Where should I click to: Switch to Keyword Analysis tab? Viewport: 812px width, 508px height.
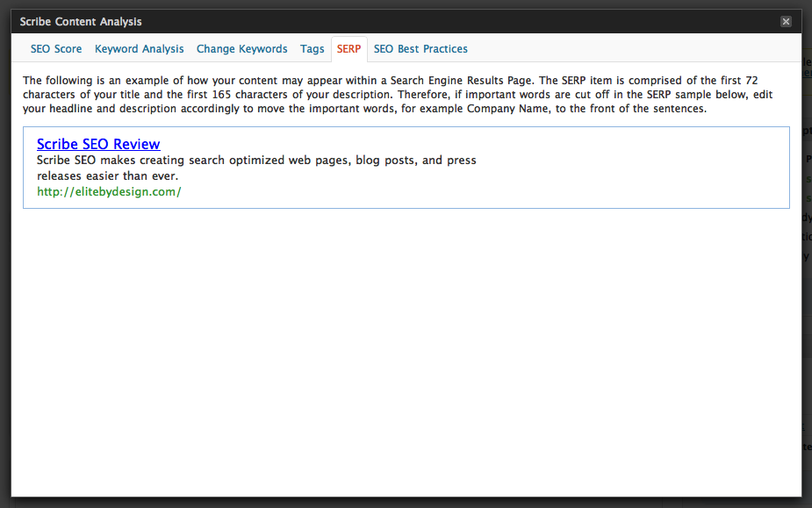coord(139,48)
